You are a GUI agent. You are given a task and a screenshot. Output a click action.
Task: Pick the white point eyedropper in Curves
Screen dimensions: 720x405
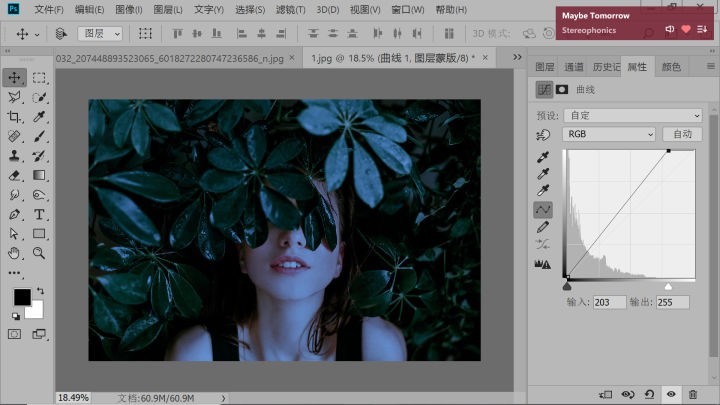543,190
